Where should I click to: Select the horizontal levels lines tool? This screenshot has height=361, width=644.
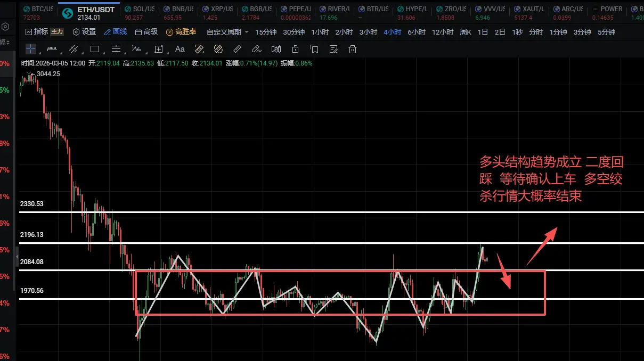116,50
